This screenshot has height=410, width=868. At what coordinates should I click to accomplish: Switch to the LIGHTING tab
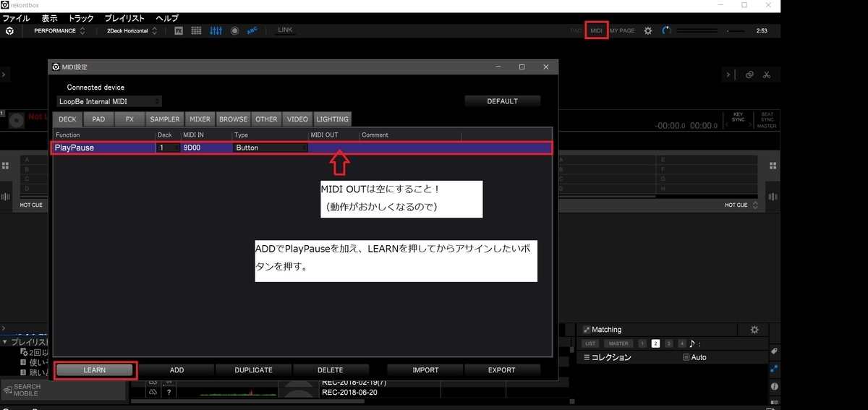[332, 119]
